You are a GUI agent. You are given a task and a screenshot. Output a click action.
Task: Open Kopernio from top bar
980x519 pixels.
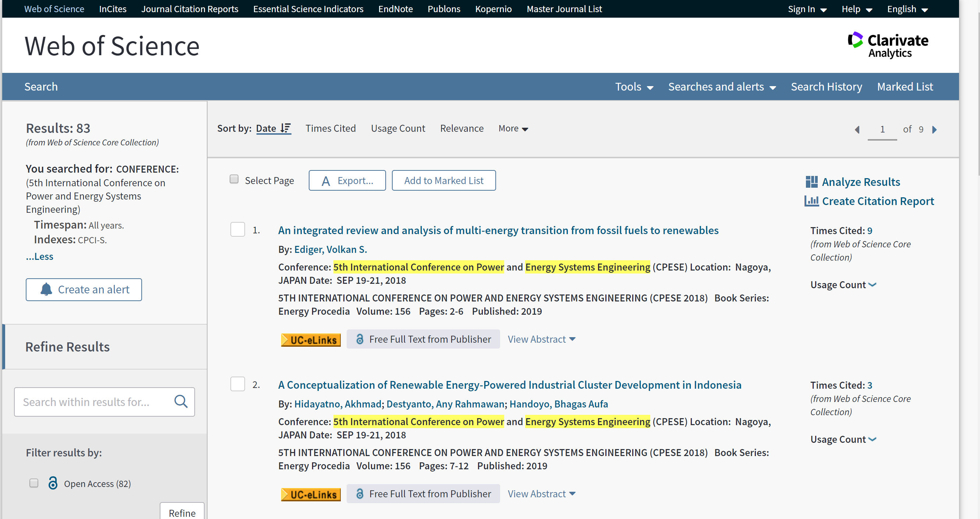(x=493, y=9)
